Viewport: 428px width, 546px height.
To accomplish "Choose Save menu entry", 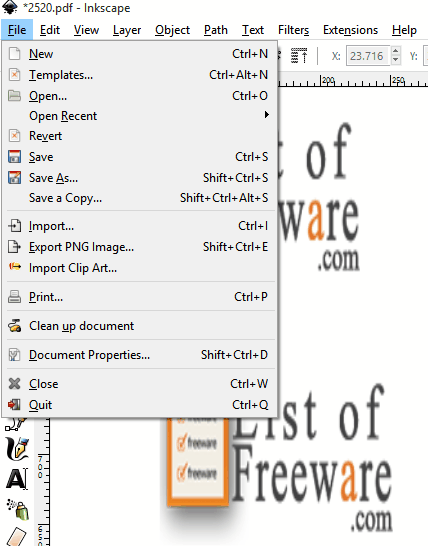I will [140, 157].
